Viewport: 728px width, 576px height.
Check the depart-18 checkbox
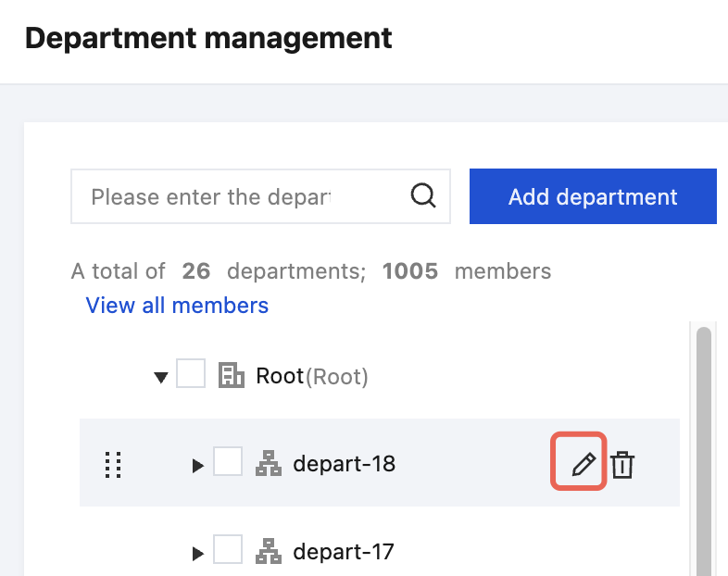pos(228,461)
